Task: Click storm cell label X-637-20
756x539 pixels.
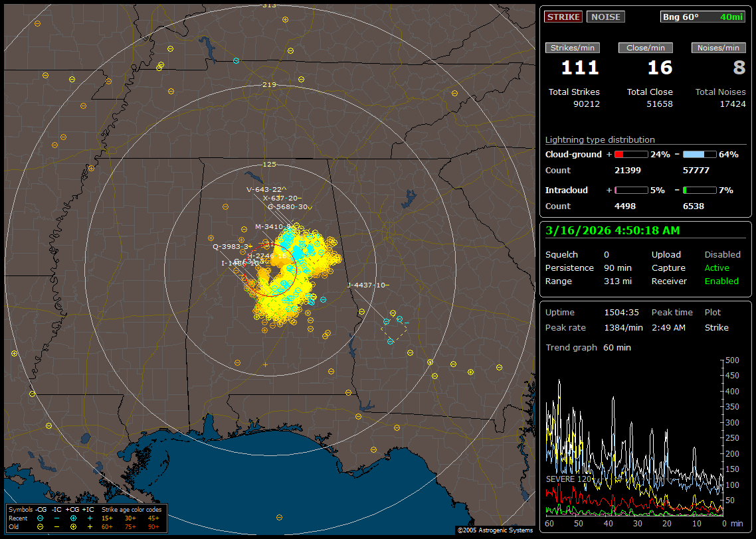Action: tap(280, 198)
